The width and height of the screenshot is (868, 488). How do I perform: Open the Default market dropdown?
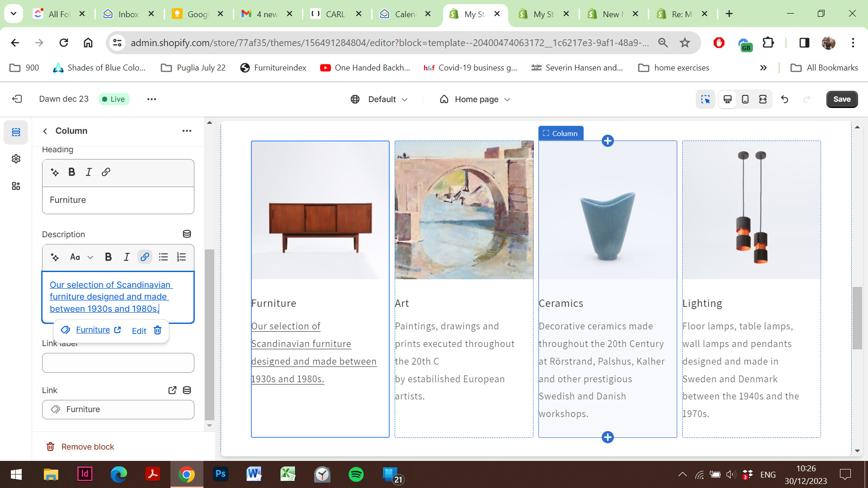tap(380, 99)
